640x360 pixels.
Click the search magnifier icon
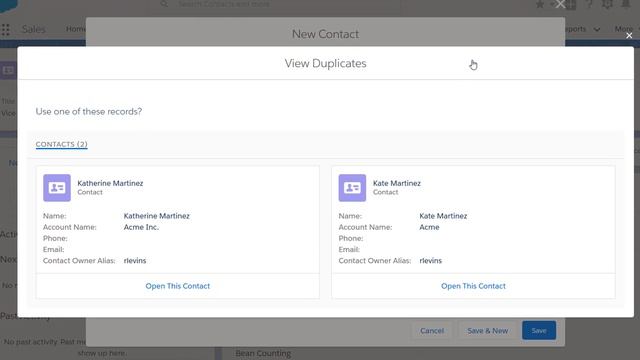[164, 4]
